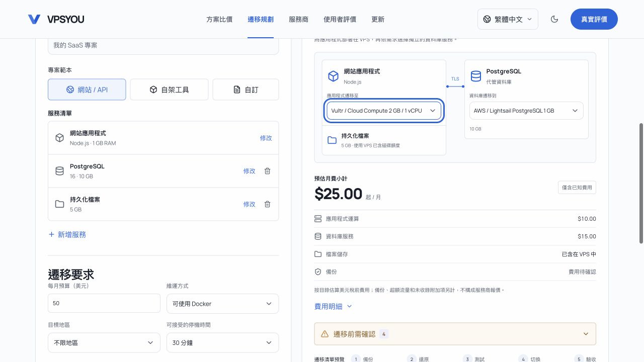Click 修改 for the PostgreSQL service

250,171
